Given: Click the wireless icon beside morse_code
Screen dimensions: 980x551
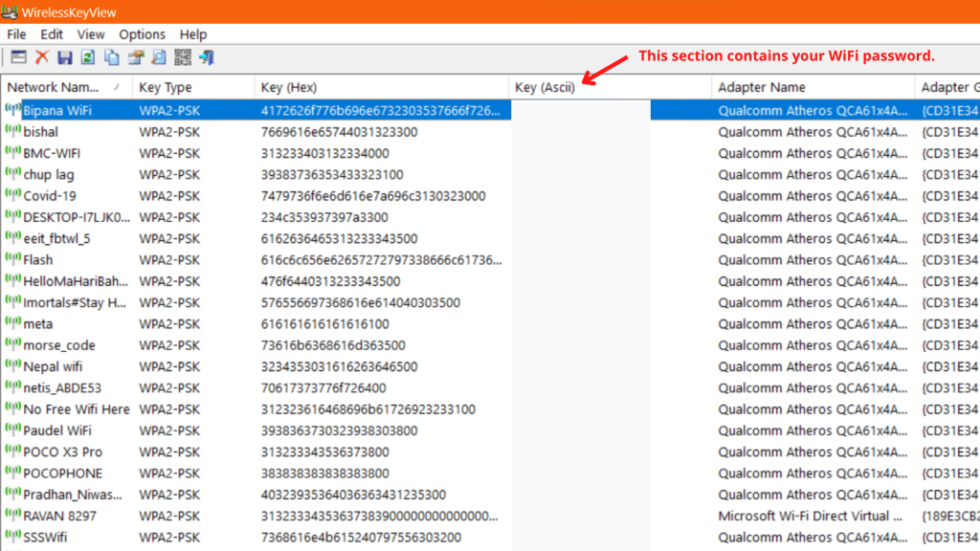Looking at the screenshot, I should coord(12,344).
